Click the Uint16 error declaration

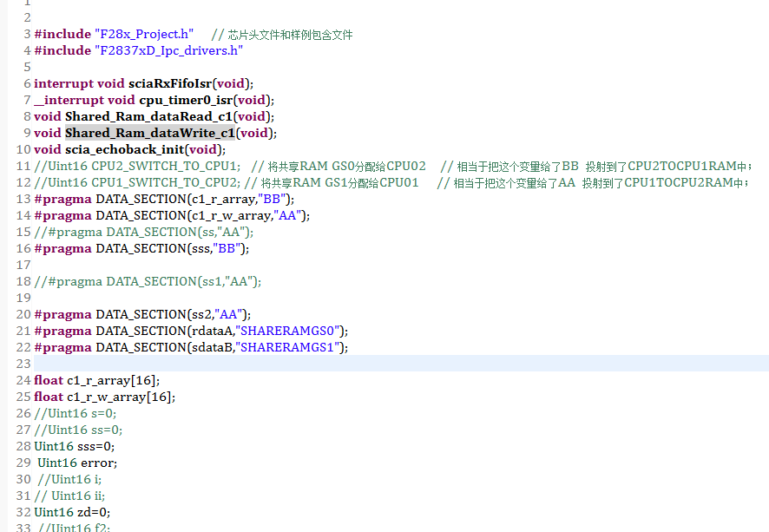coord(77,463)
